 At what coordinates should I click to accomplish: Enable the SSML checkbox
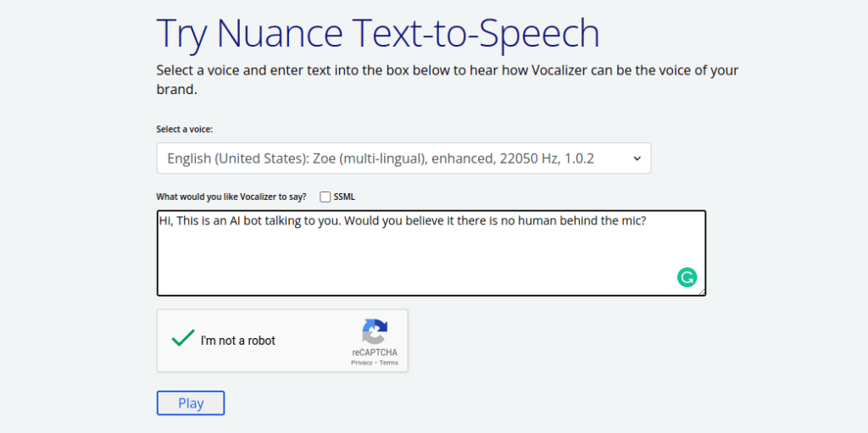(x=325, y=197)
